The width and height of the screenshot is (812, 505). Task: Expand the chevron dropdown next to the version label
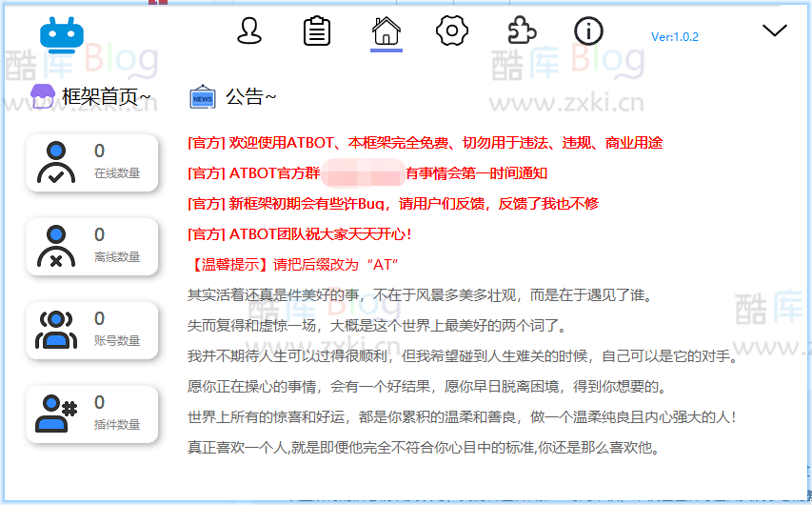tap(775, 30)
